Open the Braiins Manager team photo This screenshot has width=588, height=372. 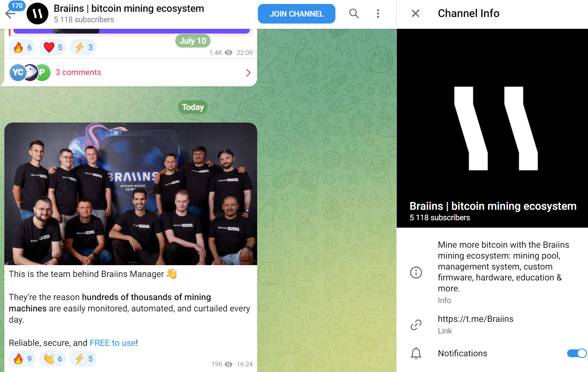[131, 194]
